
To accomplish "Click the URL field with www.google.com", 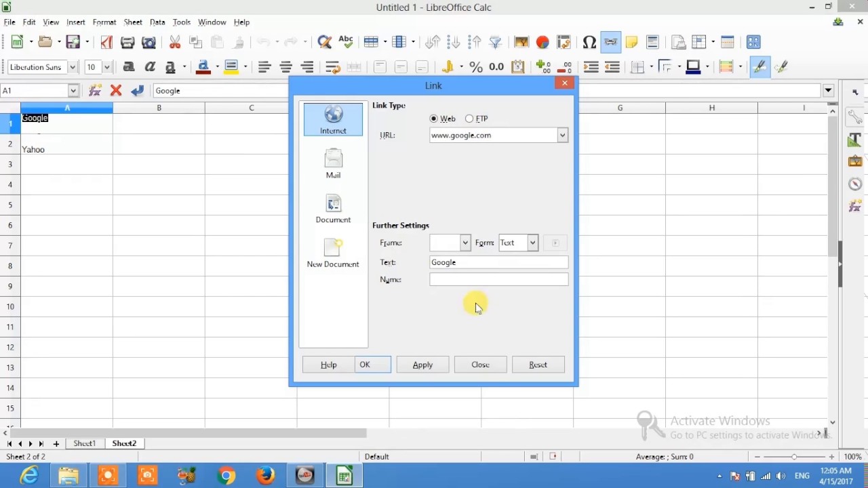I will (x=493, y=135).
